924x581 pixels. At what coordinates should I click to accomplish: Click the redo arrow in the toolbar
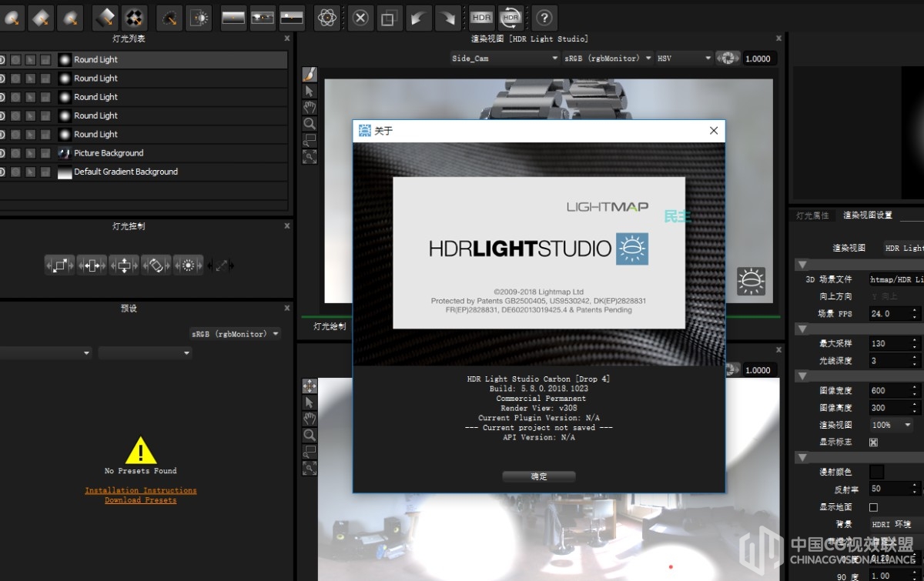447,17
